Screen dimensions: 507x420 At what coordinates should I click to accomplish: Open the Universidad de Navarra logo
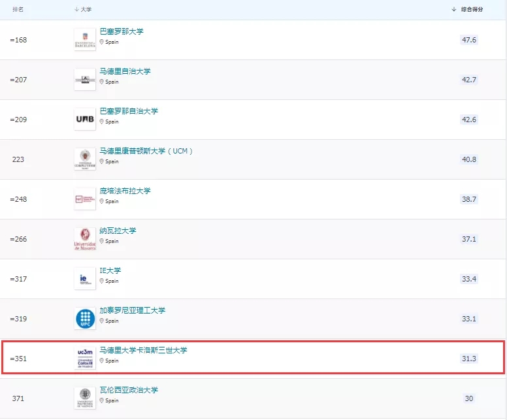point(85,239)
